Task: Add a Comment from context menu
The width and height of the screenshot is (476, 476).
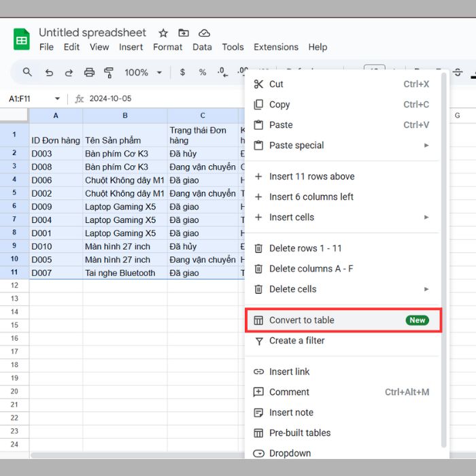Action: [343, 392]
